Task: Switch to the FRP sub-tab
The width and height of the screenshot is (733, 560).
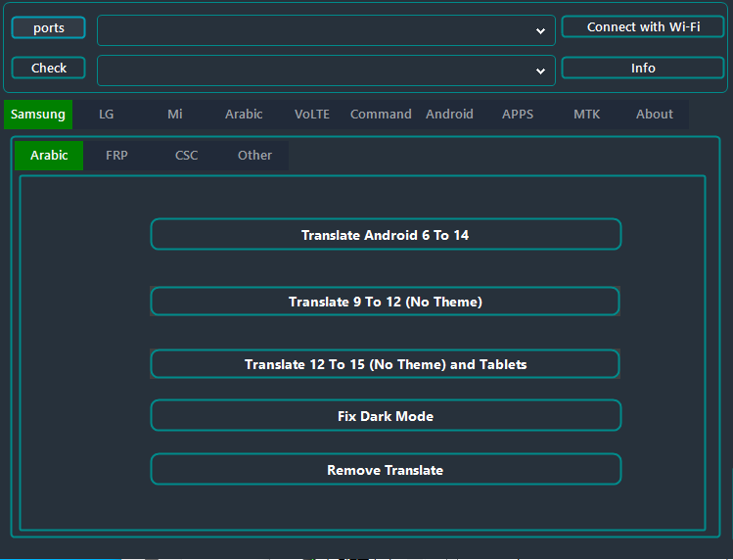Action: [116, 156]
